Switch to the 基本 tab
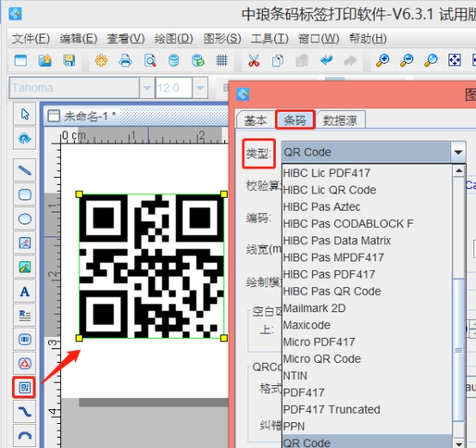The height and width of the screenshot is (448, 476). click(x=255, y=120)
